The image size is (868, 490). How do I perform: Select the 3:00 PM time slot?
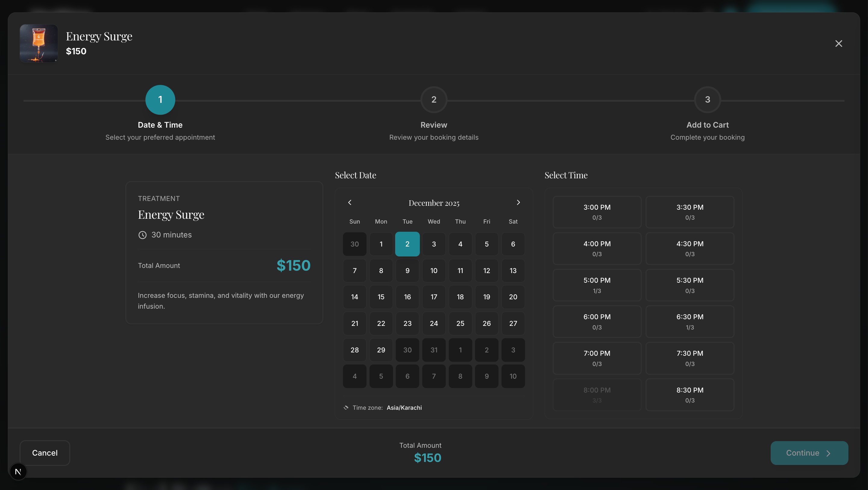pos(597,212)
